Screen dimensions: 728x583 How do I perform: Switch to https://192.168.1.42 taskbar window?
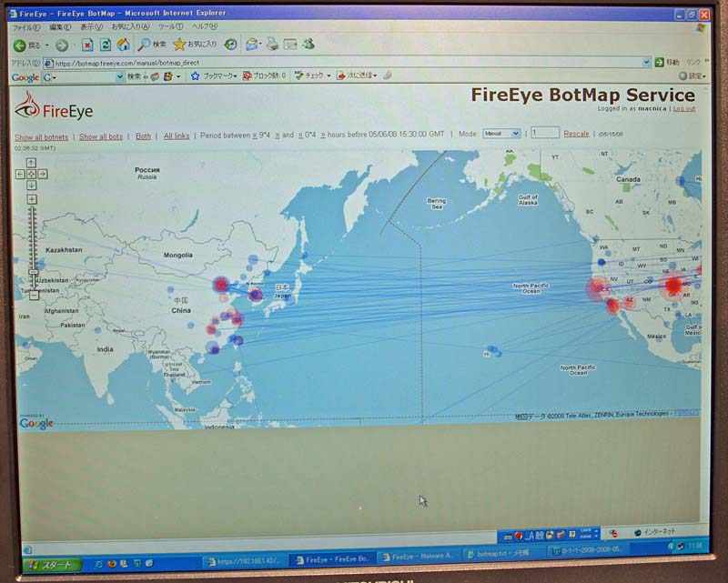point(245,562)
